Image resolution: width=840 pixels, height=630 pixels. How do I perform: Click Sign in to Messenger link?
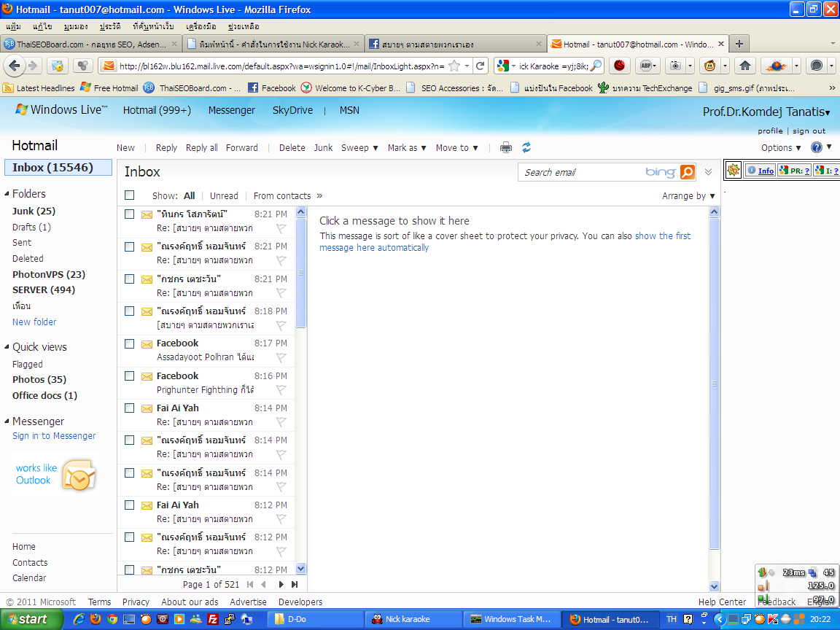(54, 436)
